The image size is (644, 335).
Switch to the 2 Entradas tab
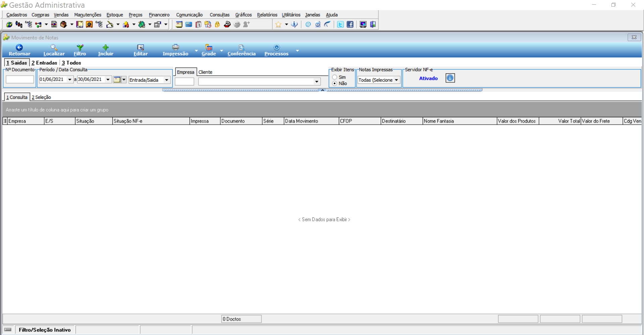click(44, 63)
